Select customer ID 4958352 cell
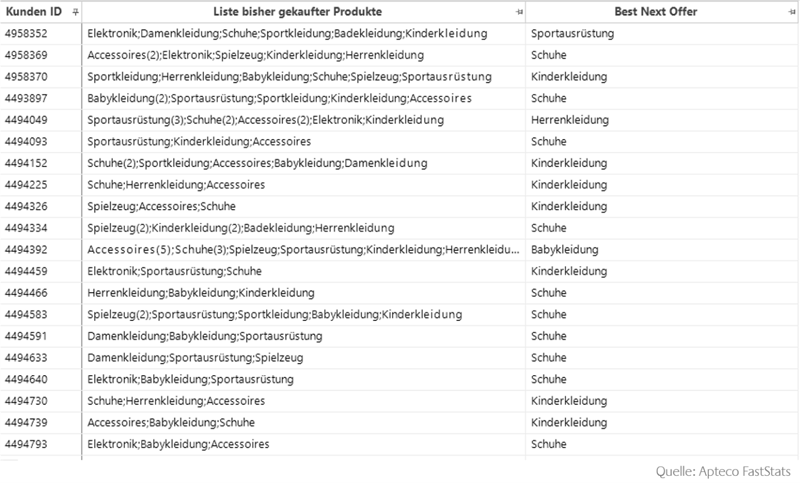This screenshot has height=488, width=800. pos(41,34)
